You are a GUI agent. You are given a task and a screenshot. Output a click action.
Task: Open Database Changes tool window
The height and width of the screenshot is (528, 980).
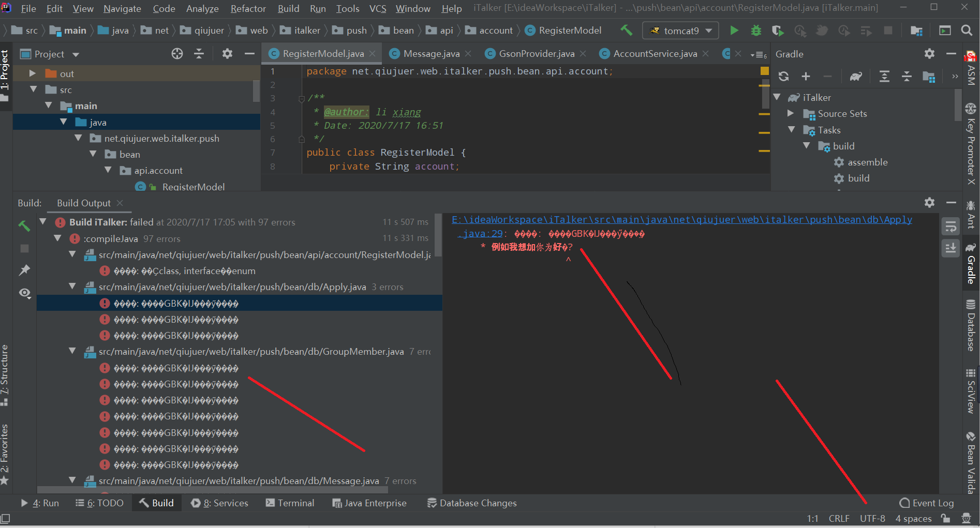pos(471,503)
